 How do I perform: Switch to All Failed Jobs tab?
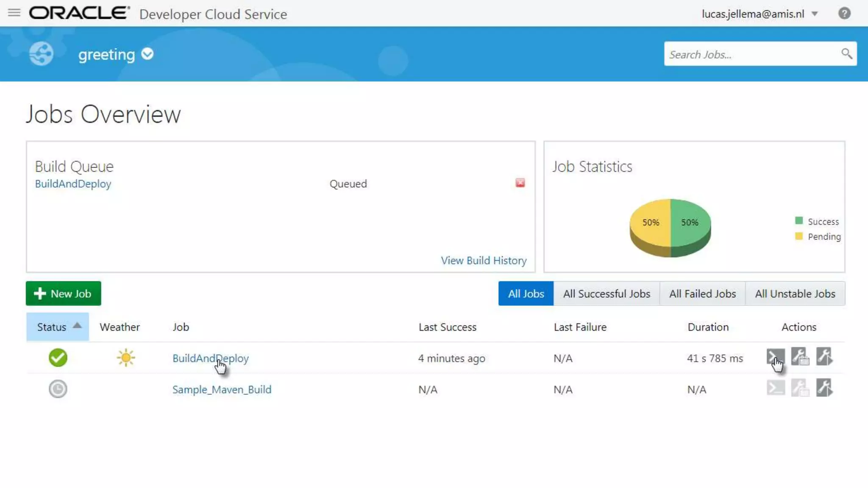click(702, 294)
